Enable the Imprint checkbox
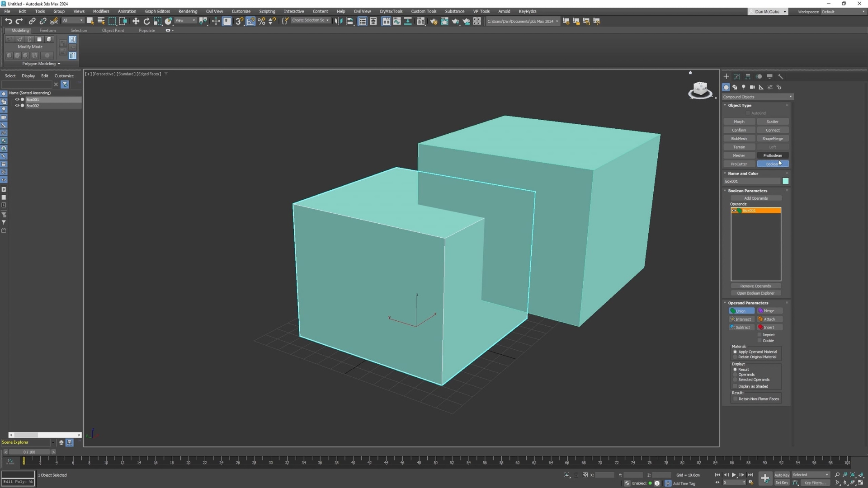The image size is (868, 488). [759, 335]
